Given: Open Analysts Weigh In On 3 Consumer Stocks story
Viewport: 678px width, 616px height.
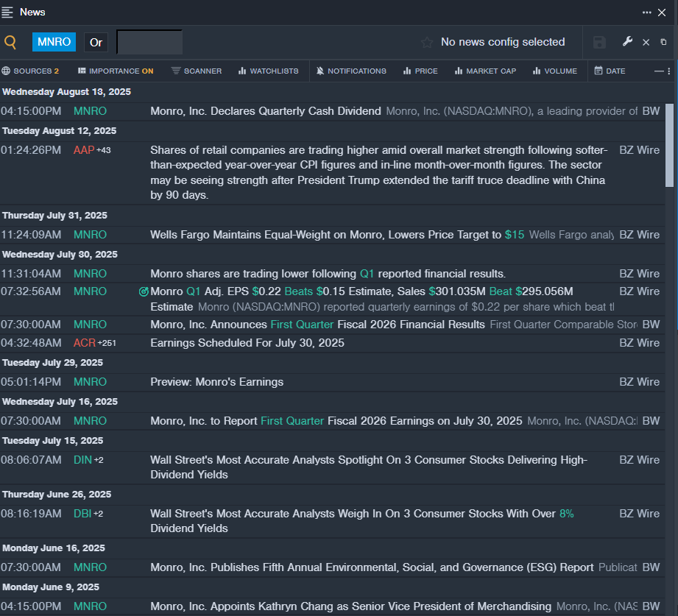Looking at the screenshot, I should click(x=362, y=521).
